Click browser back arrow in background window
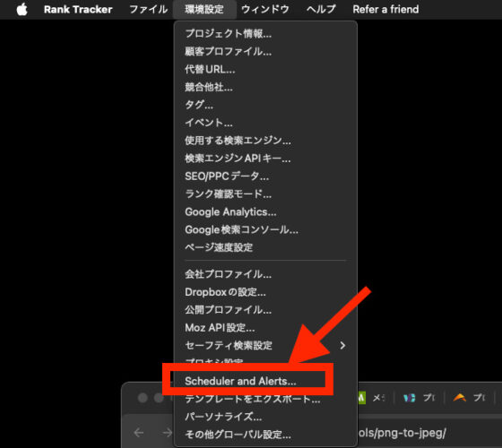The width and height of the screenshot is (502, 448). 139,433
